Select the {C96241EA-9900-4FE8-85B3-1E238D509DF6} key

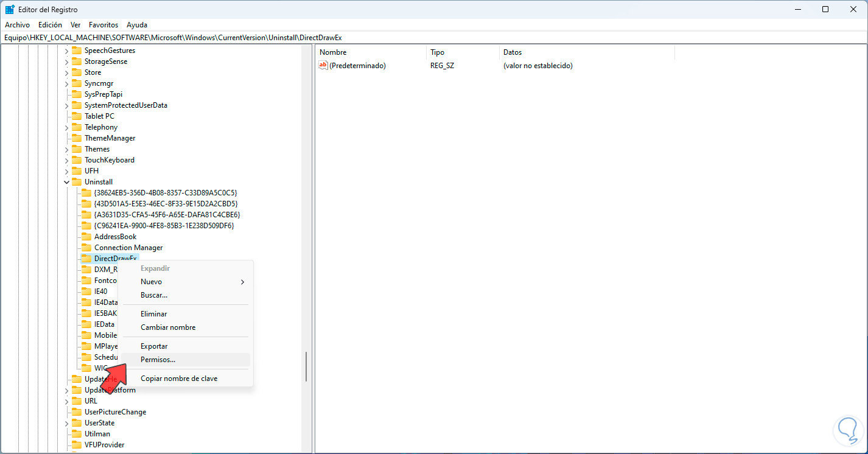(x=164, y=226)
